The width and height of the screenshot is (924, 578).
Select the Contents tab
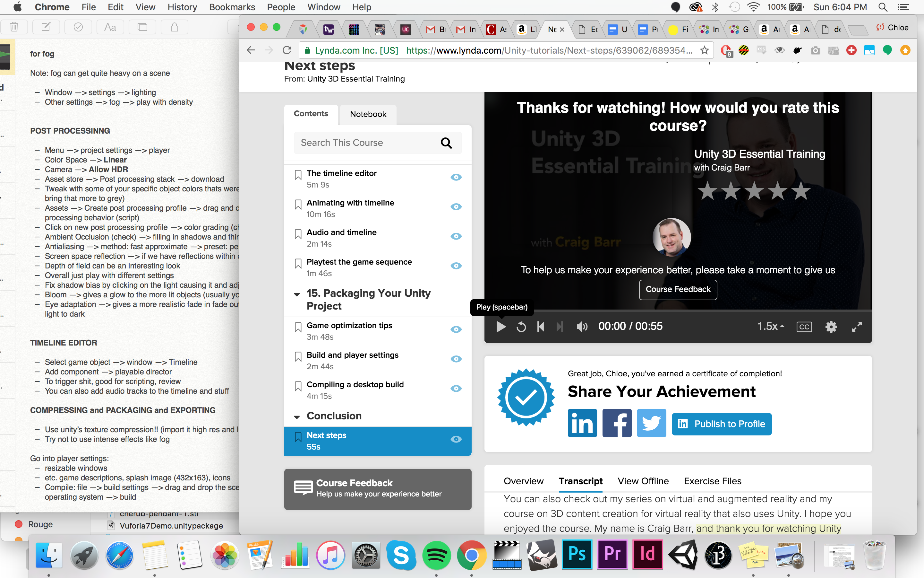[x=311, y=114]
